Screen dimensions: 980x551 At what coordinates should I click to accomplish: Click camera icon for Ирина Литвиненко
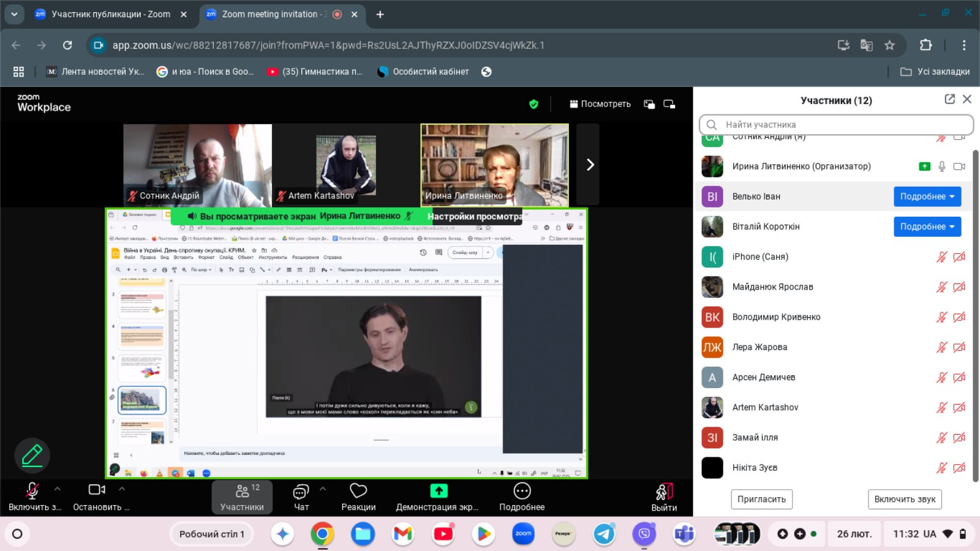[959, 167]
